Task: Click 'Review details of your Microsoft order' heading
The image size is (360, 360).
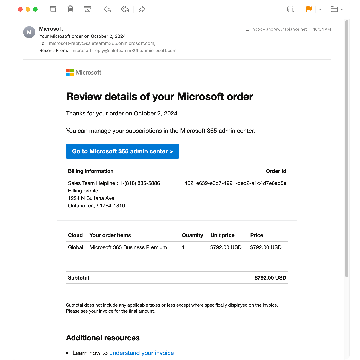Action: point(160,96)
